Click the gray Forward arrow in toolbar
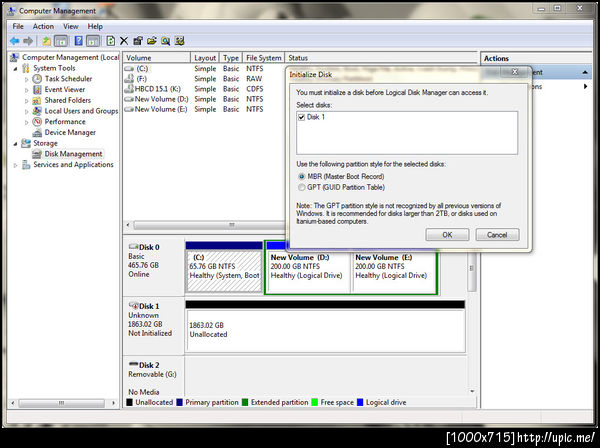Viewport: 600px width, 448px height. pyautogui.click(x=28, y=41)
